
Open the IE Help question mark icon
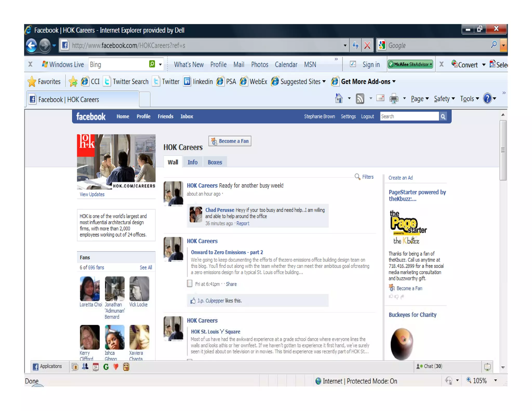487,98
